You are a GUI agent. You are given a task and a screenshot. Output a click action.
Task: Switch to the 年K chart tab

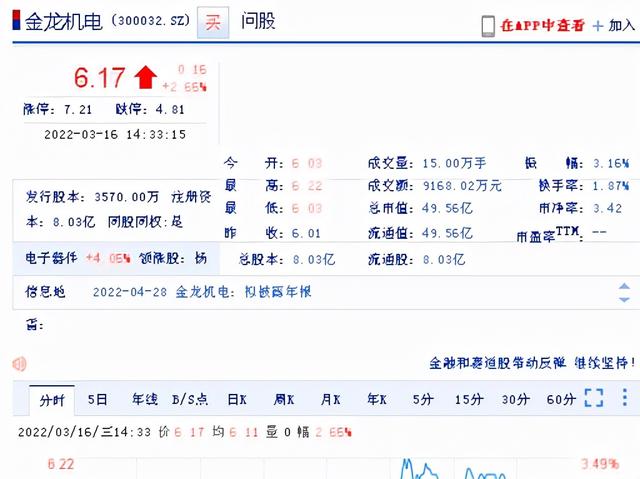pyautogui.click(x=377, y=399)
